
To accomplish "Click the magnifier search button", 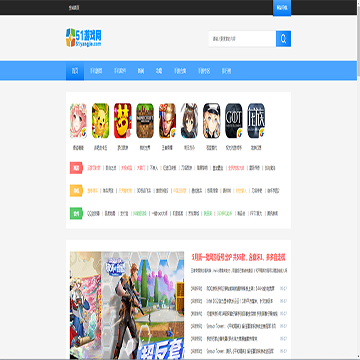I will [x=283, y=39].
